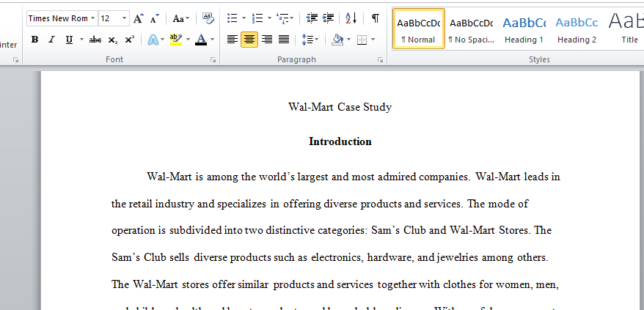Justify the paragraph text

point(284,40)
